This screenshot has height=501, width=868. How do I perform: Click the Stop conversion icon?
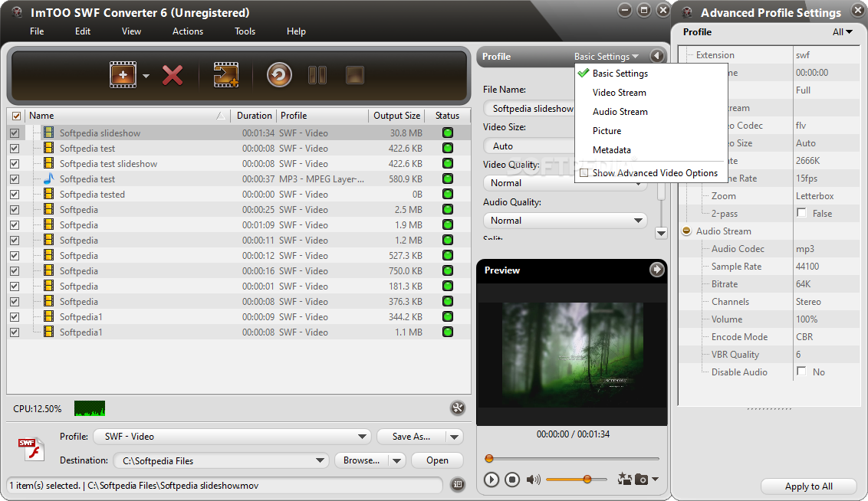355,75
